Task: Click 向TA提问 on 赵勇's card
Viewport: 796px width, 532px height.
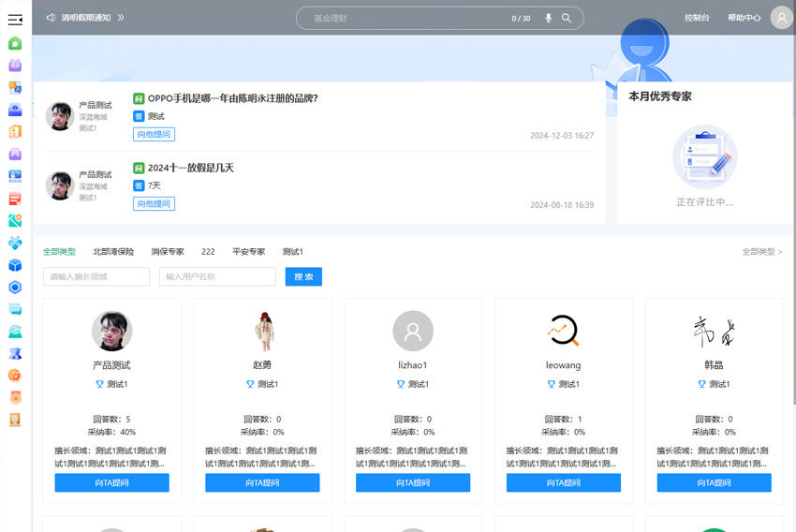Action: click(x=262, y=482)
